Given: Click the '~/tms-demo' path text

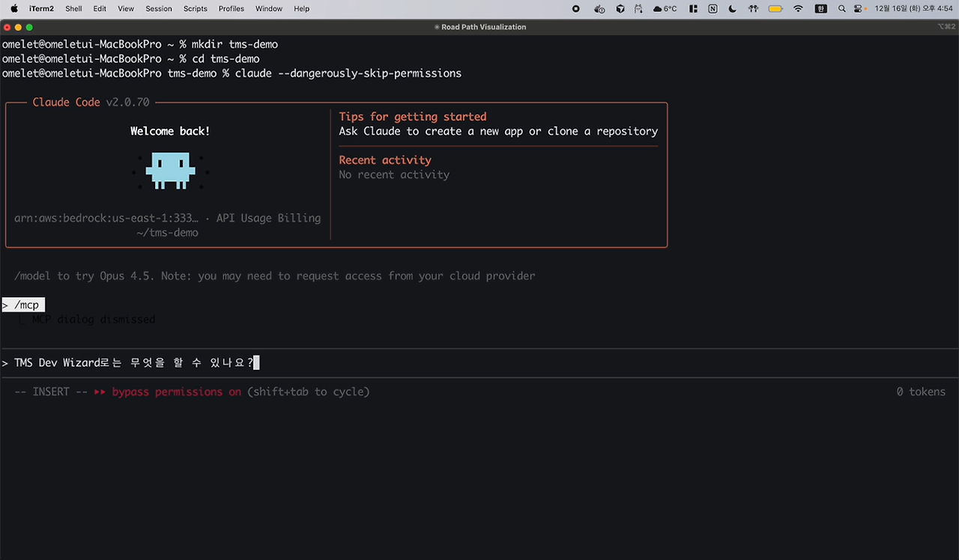Looking at the screenshot, I should point(167,233).
